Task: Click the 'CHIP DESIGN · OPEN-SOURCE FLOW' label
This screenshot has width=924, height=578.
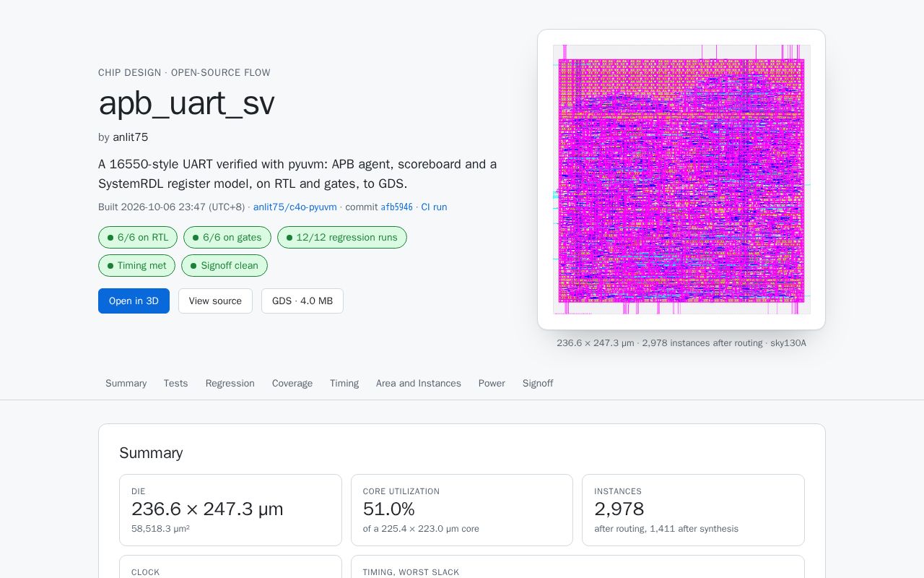Action: [x=184, y=73]
